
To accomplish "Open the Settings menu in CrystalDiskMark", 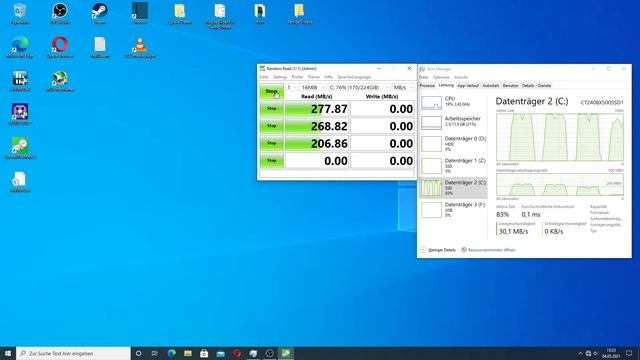I will tap(280, 77).
